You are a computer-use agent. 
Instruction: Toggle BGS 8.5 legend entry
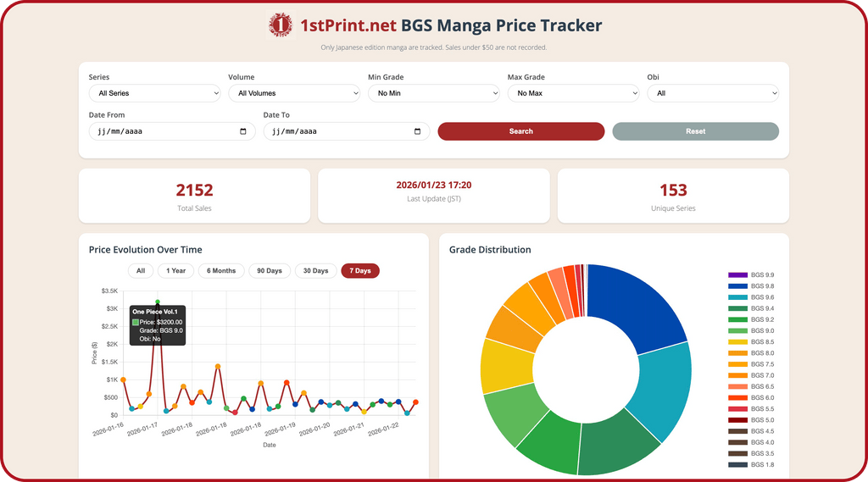point(751,342)
